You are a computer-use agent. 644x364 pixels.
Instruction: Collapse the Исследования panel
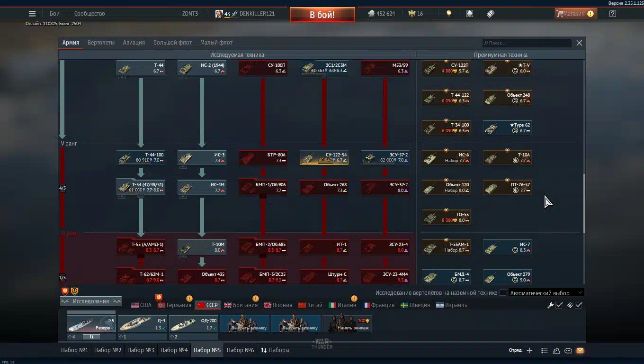pyautogui.click(x=90, y=301)
